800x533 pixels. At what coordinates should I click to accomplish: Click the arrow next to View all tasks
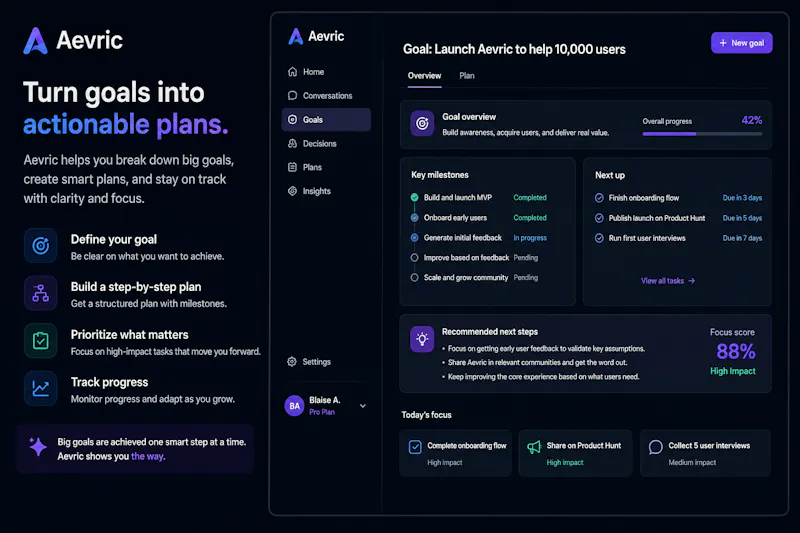tap(691, 281)
